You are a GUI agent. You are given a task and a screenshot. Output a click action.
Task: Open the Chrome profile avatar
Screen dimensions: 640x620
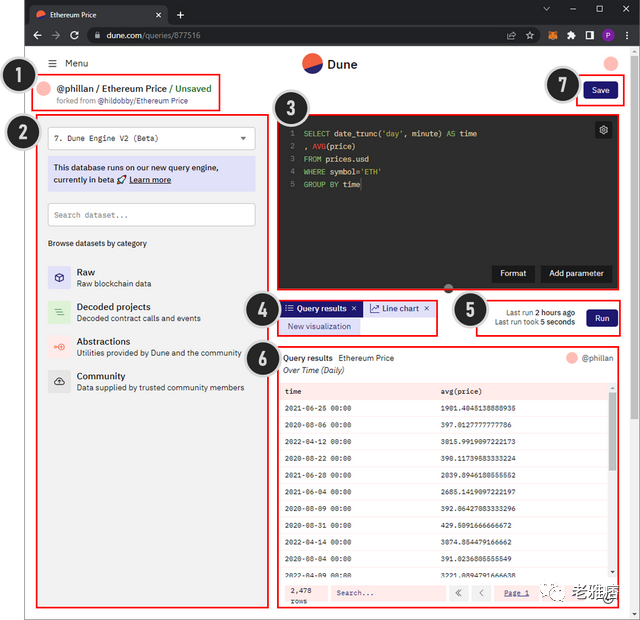[608, 36]
